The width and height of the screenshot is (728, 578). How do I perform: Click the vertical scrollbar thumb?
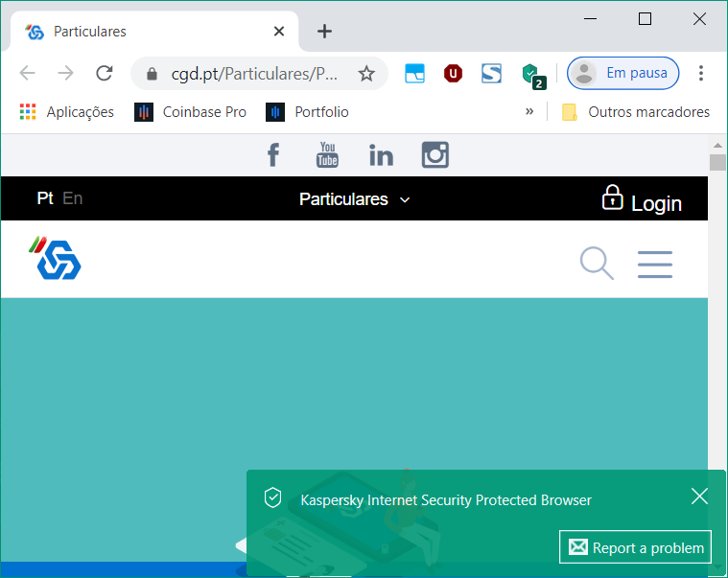click(717, 162)
